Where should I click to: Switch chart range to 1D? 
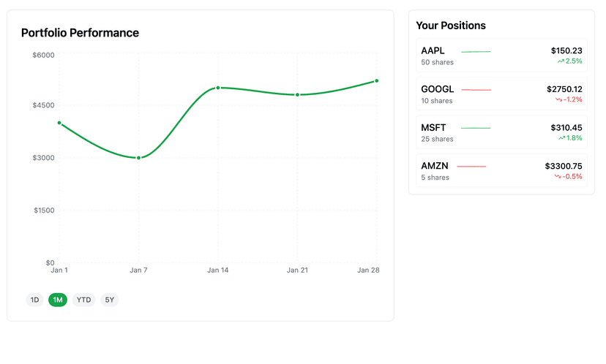[x=34, y=300]
